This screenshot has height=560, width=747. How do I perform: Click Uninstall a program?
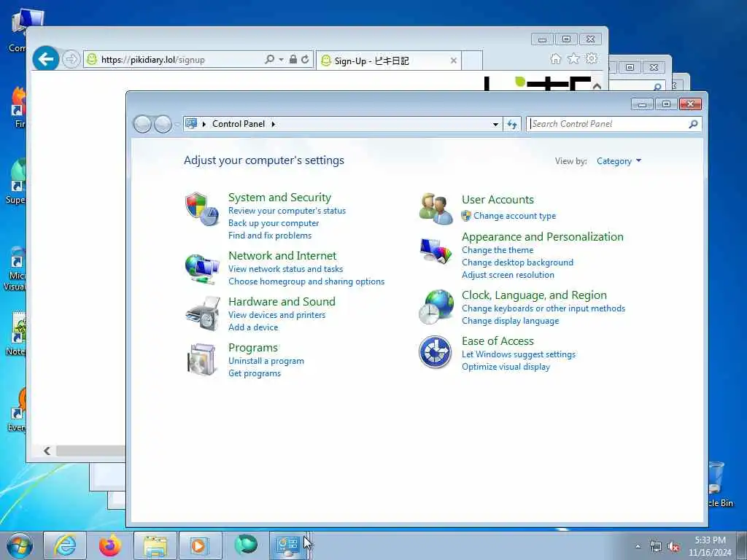pos(266,361)
